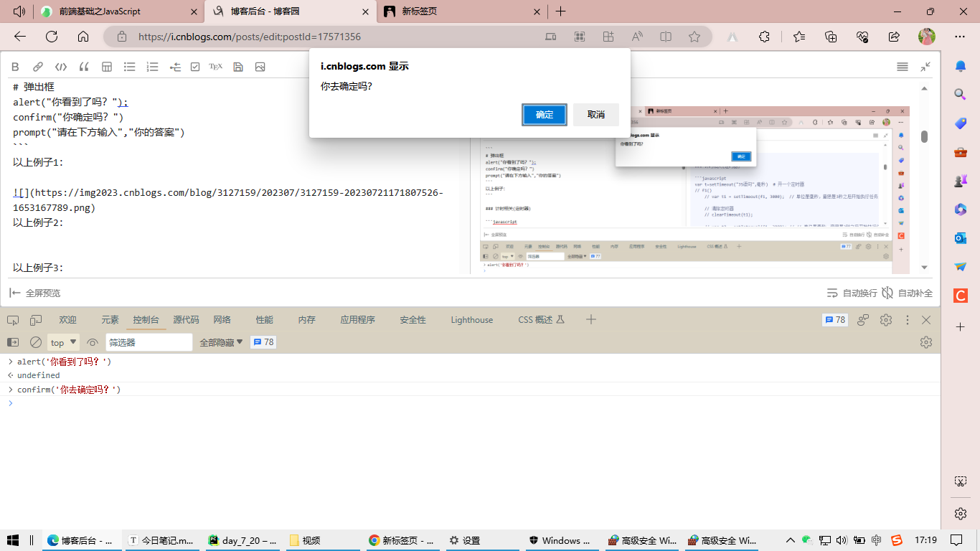Select the inspect element picker in DevTools
Screen dimensions: 980x551
[x=13, y=320]
